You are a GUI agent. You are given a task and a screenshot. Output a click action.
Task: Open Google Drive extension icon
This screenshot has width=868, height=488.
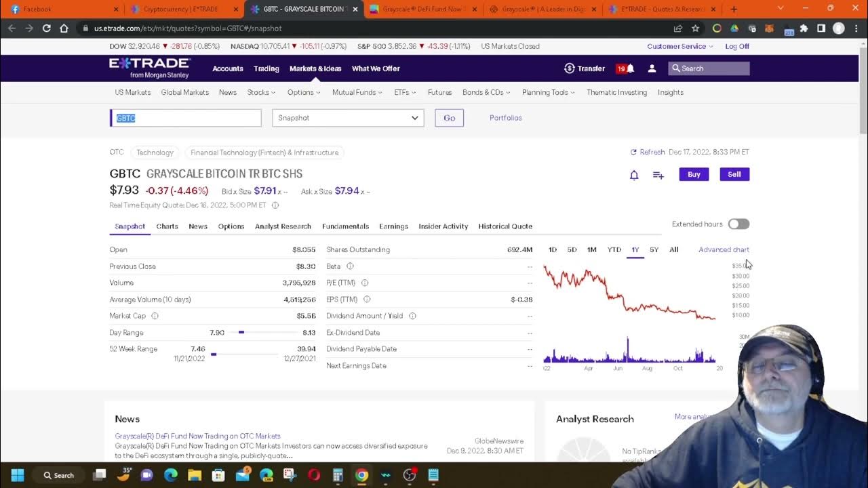pyautogui.click(x=734, y=28)
